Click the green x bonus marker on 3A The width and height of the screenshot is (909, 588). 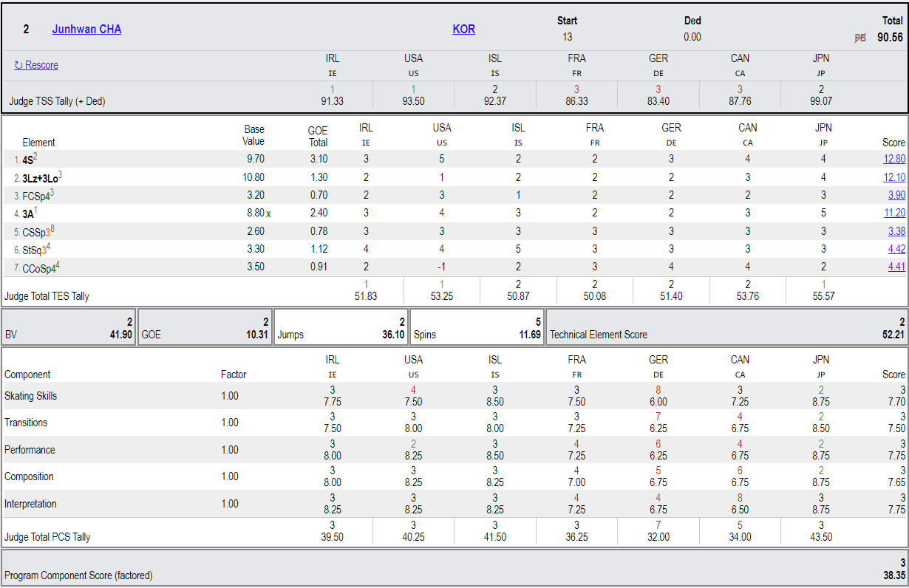pos(268,213)
